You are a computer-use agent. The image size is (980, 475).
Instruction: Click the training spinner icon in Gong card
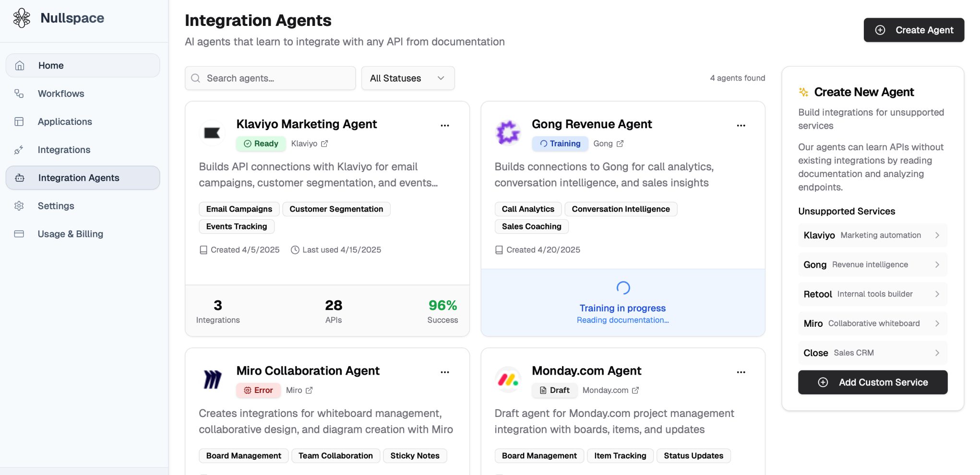coord(623,288)
